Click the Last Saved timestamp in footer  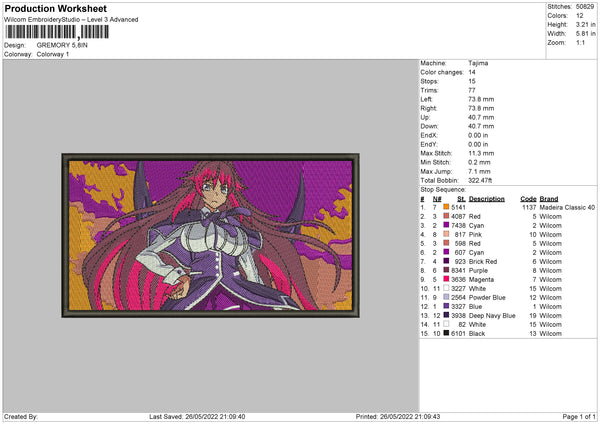pyautogui.click(x=197, y=416)
